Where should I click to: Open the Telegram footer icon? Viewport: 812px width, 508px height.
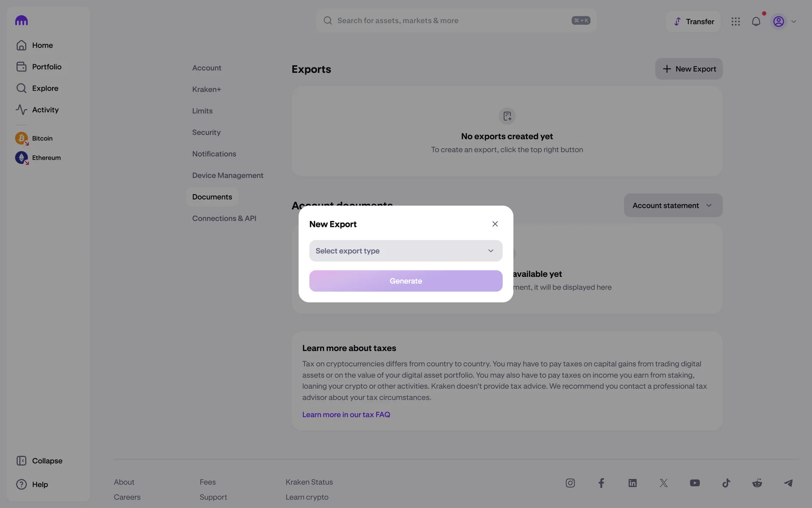coord(788,483)
